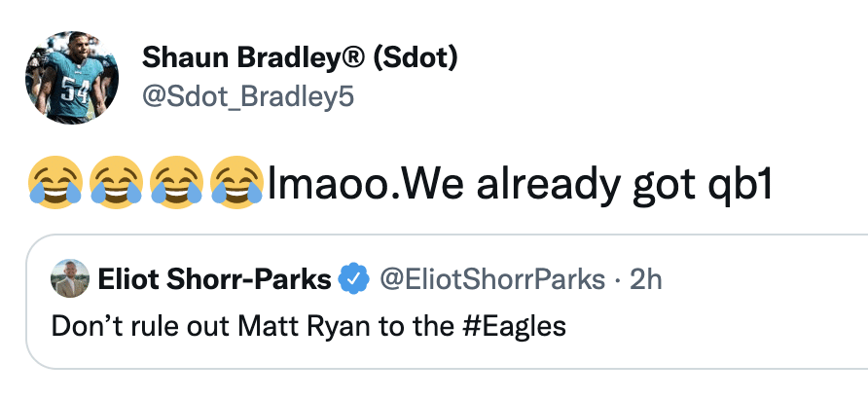Open Eliot Shorr-Parks' small avatar
The width and height of the screenshot is (868, 399).
pyautogui.click(x=70, y=278)
